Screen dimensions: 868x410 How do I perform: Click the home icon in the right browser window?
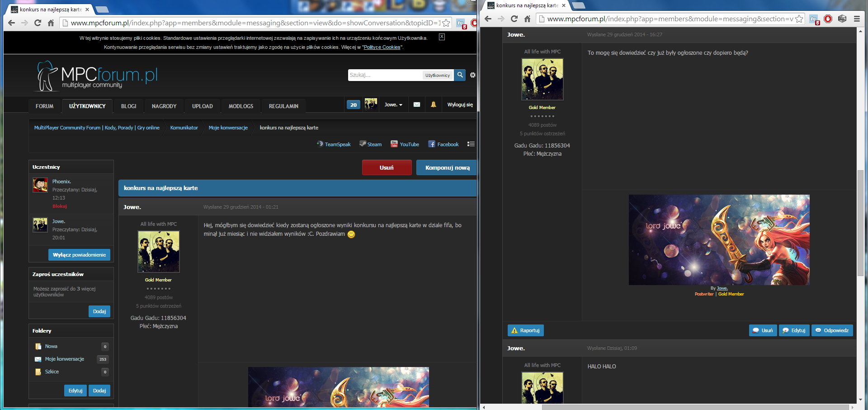(x=527, y=19)
